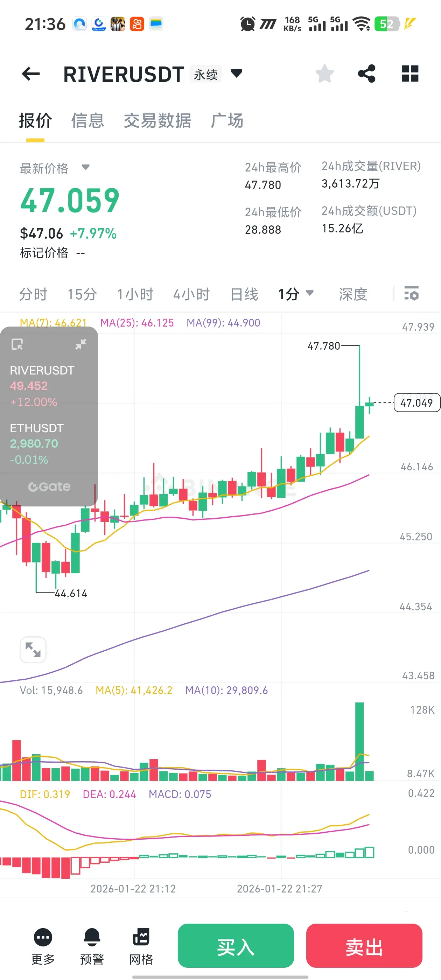The width and height of the screenshot is (441, 980).
Task: Tap the DIF: 0.319 label
Action: [x=45, y=794]
